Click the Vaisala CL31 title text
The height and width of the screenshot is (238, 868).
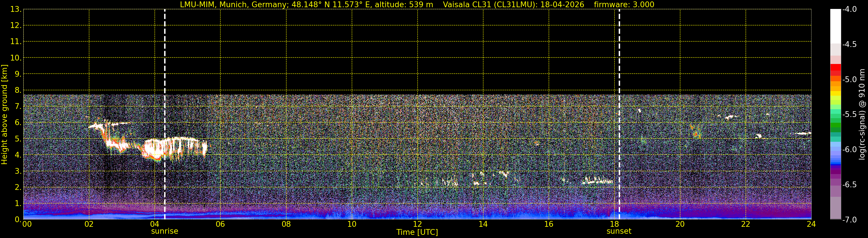tap(513, 4)
